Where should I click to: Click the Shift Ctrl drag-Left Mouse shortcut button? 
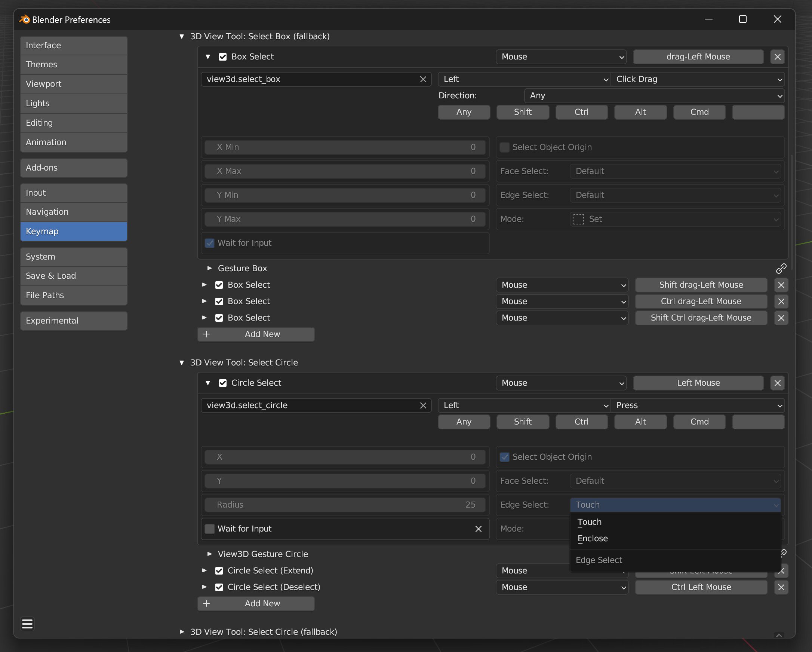point(701,318)
